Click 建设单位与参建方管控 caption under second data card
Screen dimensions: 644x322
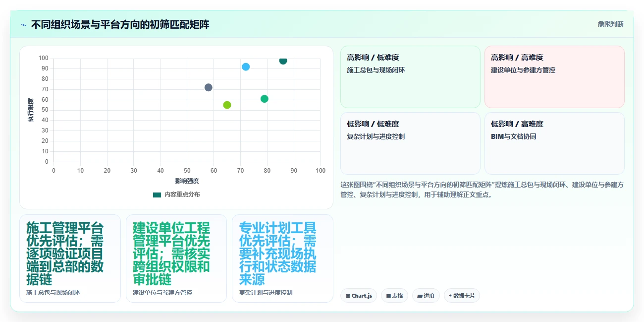click(162, 293)
